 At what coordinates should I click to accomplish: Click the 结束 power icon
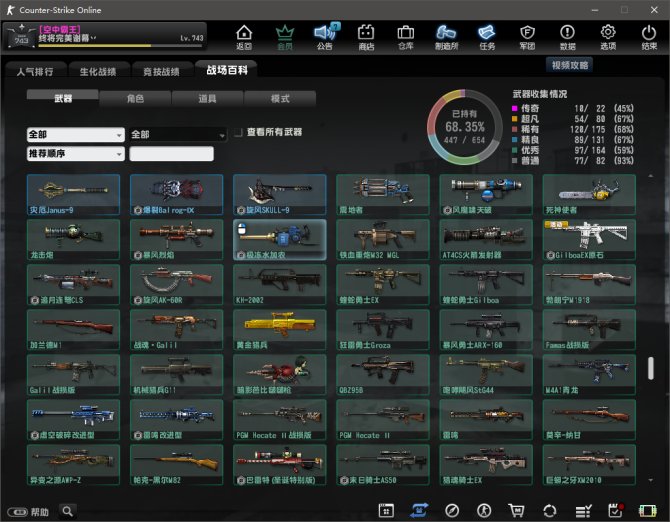coord(649,37)
